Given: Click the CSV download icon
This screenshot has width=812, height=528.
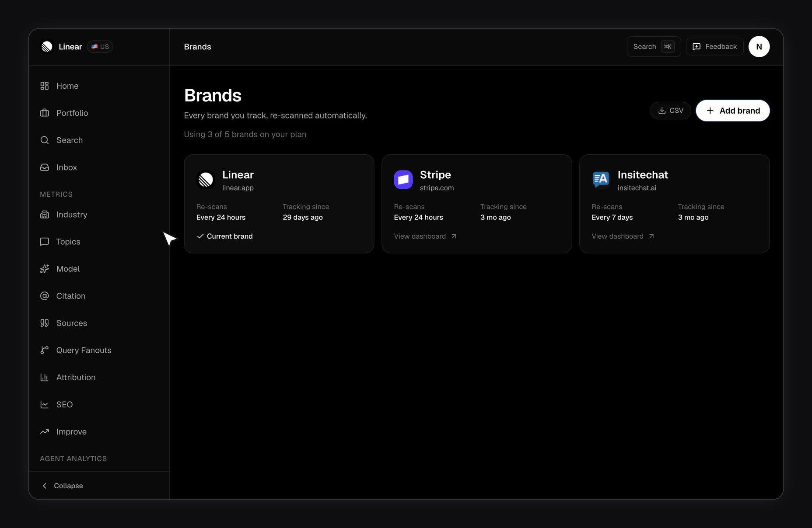Looking at the screenshot, I should (662, 111).
